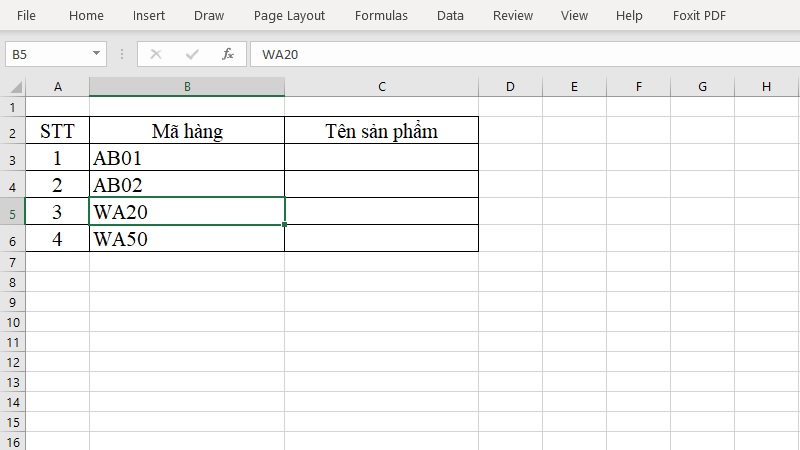Select cell containing WA20
This screenshot has height=450, width=800.
click(x=187, y=211)
